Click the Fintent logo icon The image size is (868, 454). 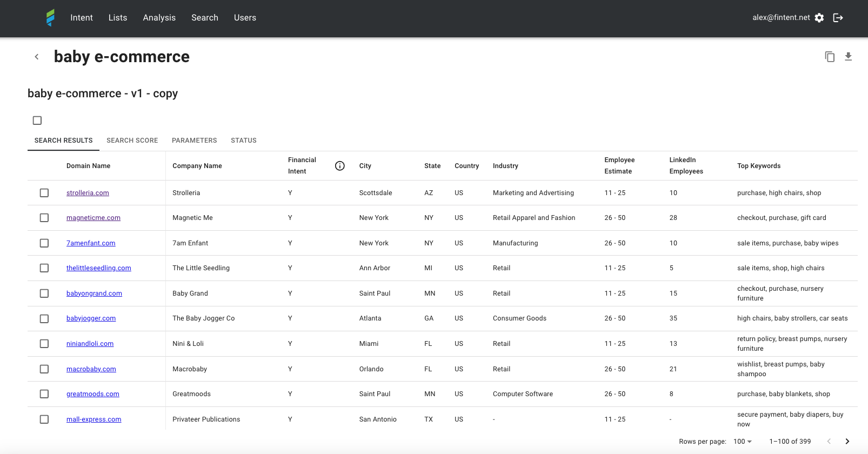coord(50,18)
